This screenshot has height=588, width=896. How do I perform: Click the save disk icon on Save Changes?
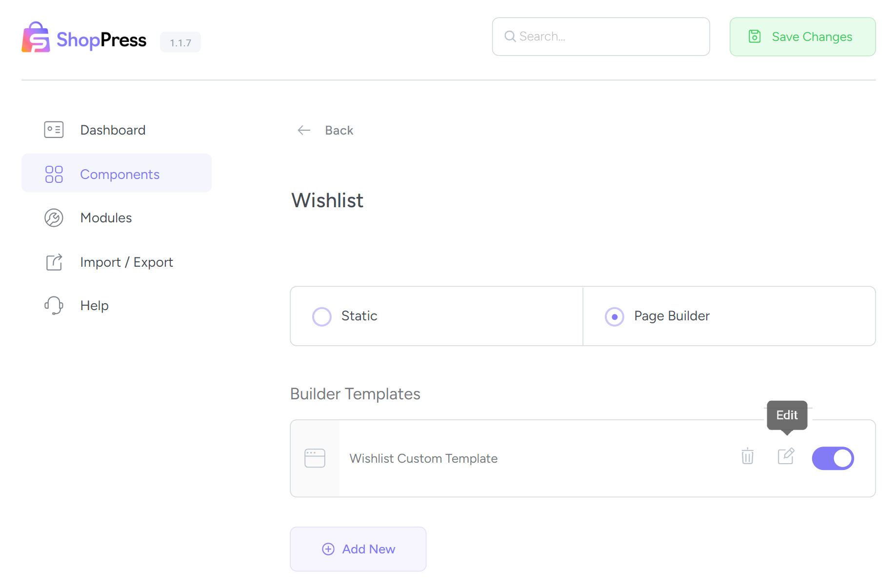755,36
